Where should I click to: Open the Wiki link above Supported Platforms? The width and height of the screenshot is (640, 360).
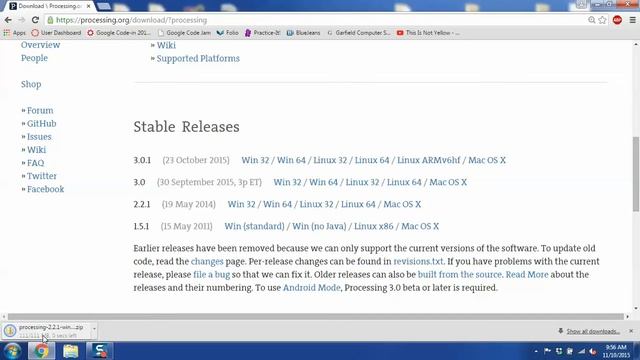tap(166, 45)
